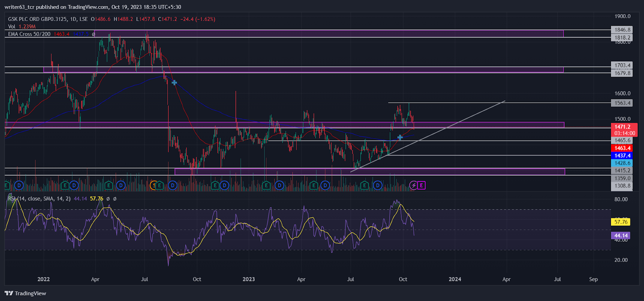This screenshot has width=644, height=301.
Task: Select the Vol 1.239M legend entry
Action: tap(22, 27)
